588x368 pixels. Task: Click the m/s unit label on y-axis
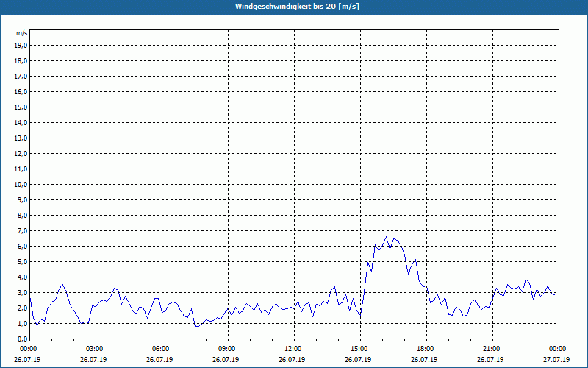point(22,33)
